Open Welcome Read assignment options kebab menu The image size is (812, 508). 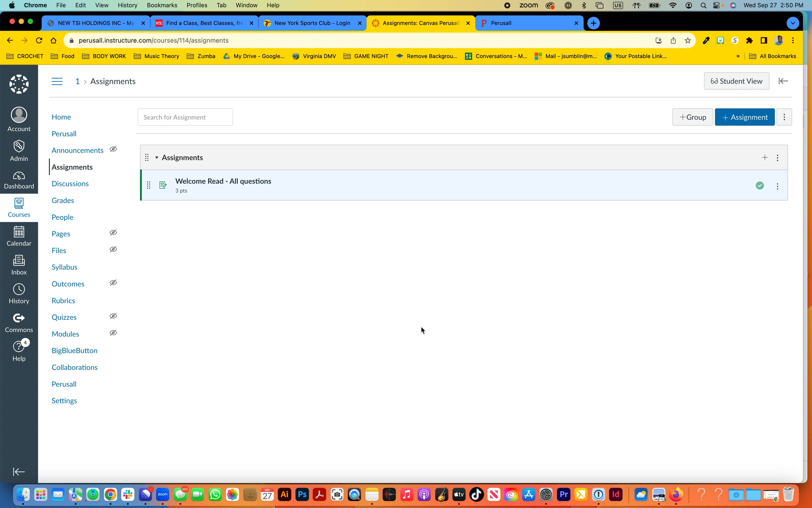click(x=778, y=186)
